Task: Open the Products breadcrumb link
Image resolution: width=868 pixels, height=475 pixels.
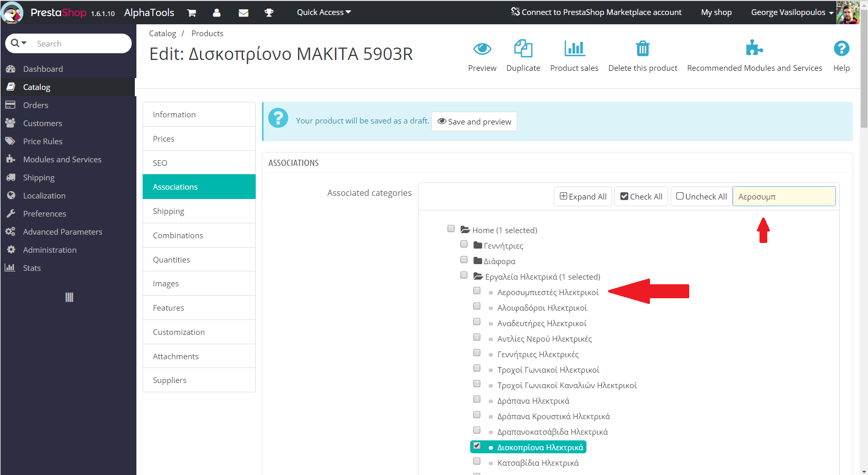Action: coord(207,33)
